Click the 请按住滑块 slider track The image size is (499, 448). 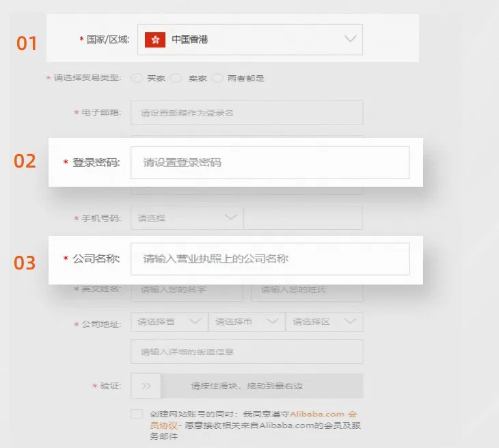point(261,386)
